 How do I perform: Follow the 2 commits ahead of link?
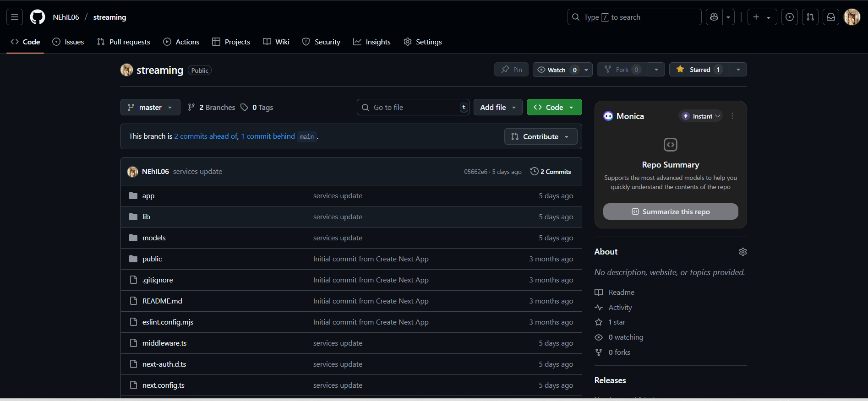point(205,136)
